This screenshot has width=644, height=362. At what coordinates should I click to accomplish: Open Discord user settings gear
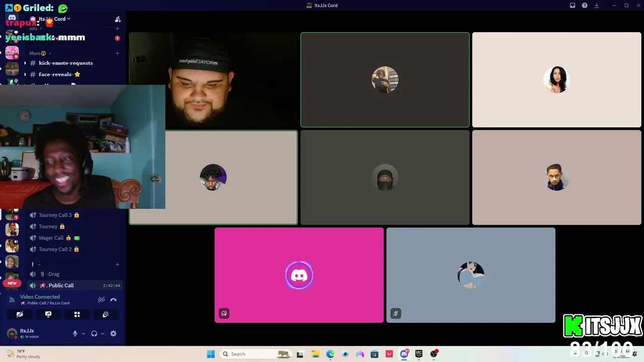pos(113,333)
